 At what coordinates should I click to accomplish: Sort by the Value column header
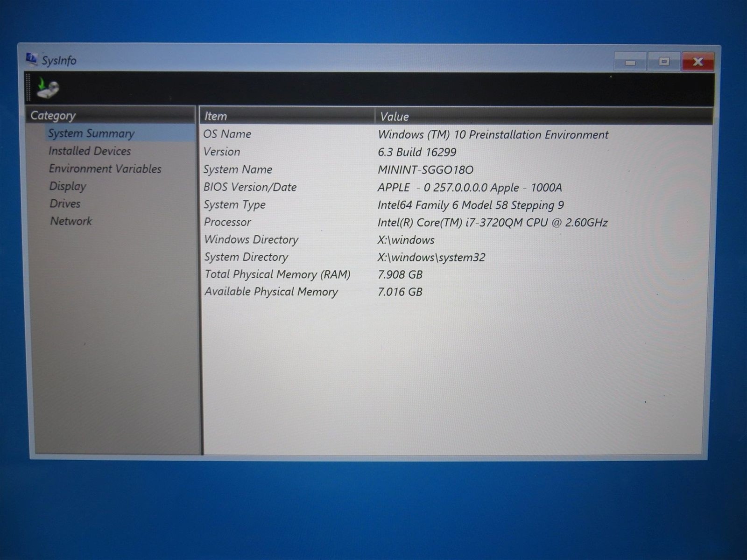pyautogui.click(x=544, y=116)
